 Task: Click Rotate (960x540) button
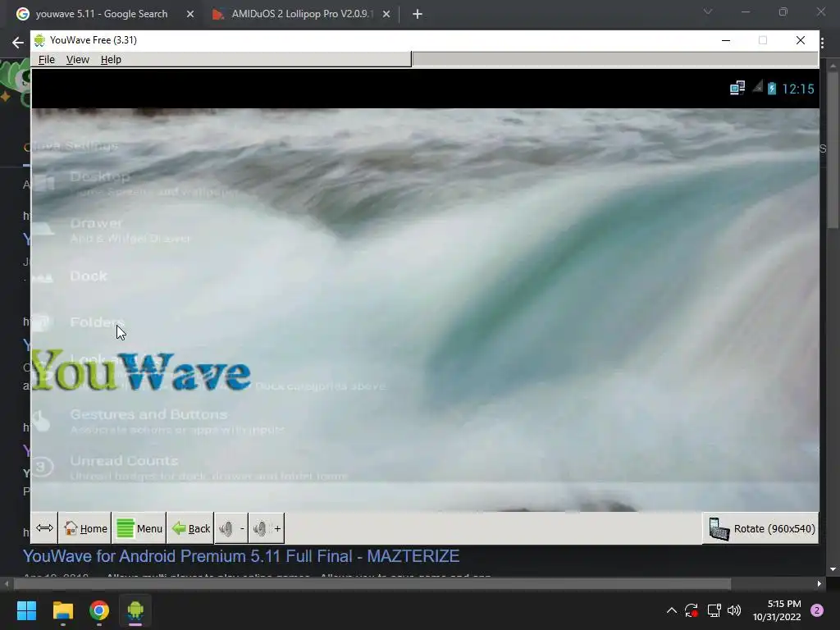click(760, 528)
